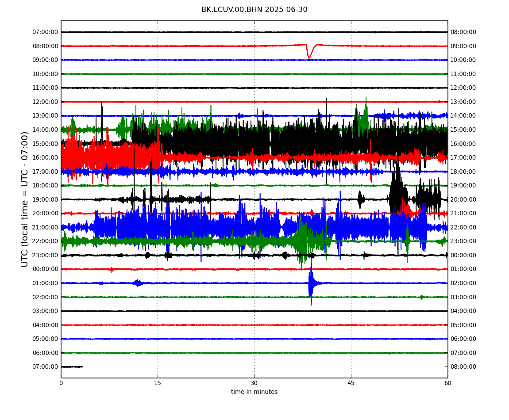Click the right axis local time 19:00:00

click(463, 186)
